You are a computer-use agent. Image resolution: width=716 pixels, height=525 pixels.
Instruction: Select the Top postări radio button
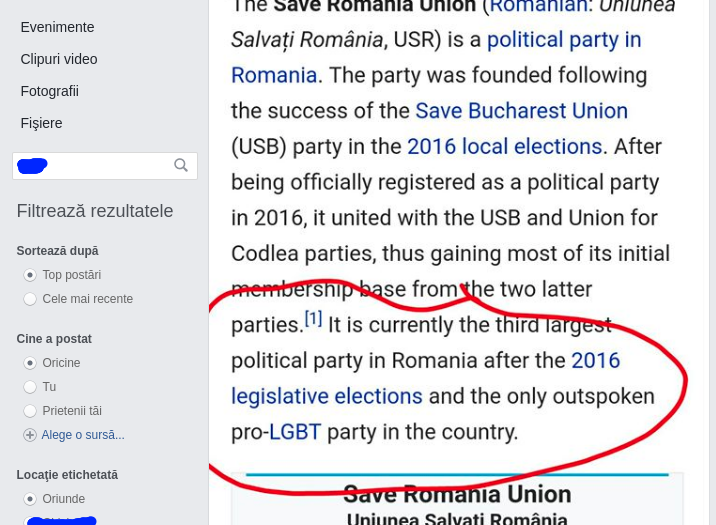(30, 275)
